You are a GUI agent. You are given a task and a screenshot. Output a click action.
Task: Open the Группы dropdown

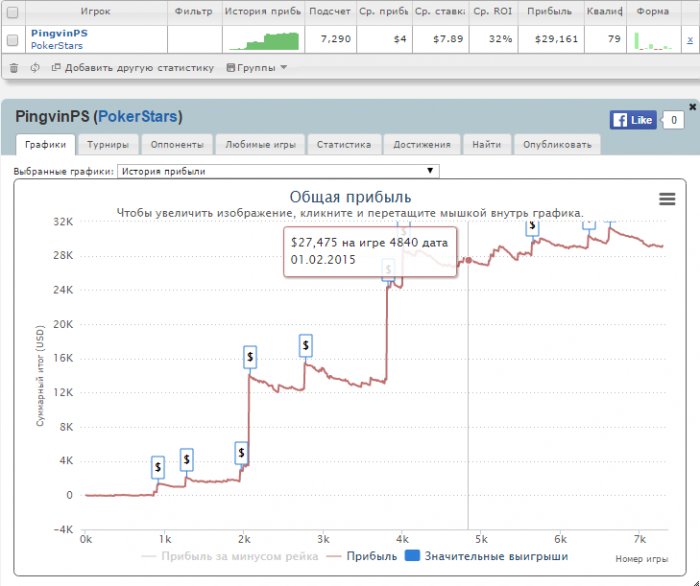[257, 68]
